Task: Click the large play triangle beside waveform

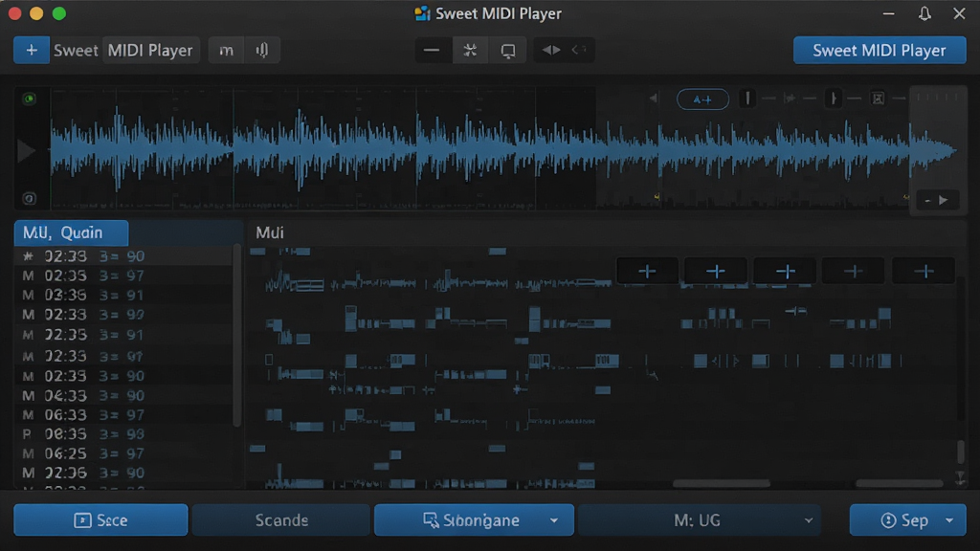Action: [x=26, y=151]
